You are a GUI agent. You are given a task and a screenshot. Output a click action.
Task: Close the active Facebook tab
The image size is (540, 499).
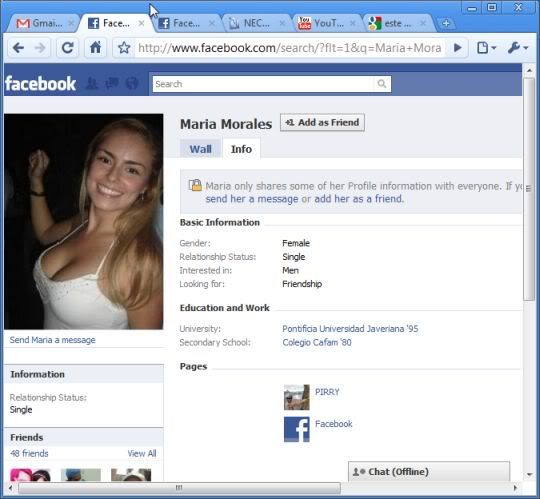coord(141,23)
